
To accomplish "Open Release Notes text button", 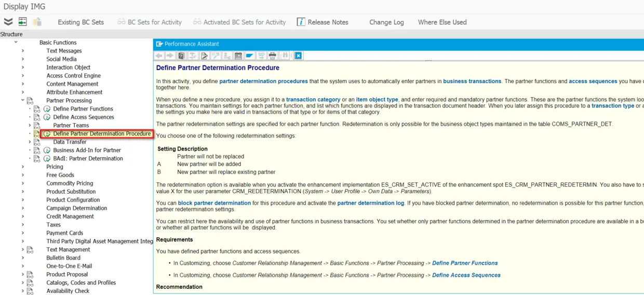I will coord(328,22).
